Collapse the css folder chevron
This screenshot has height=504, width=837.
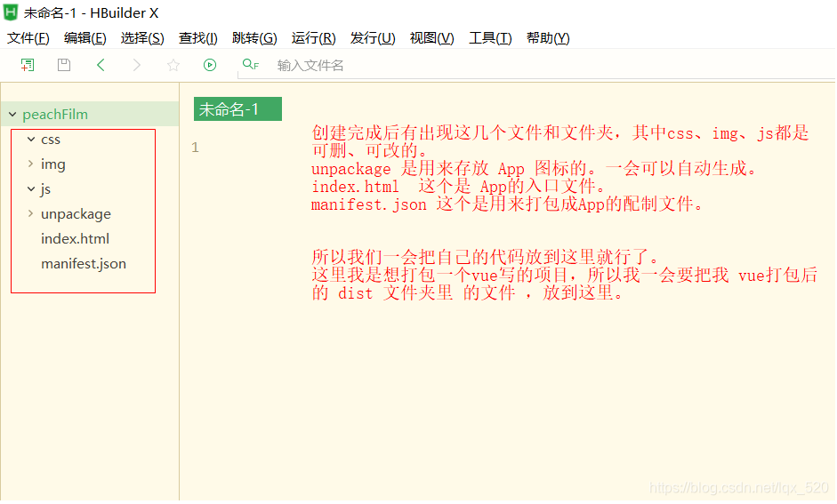[31, 140]
